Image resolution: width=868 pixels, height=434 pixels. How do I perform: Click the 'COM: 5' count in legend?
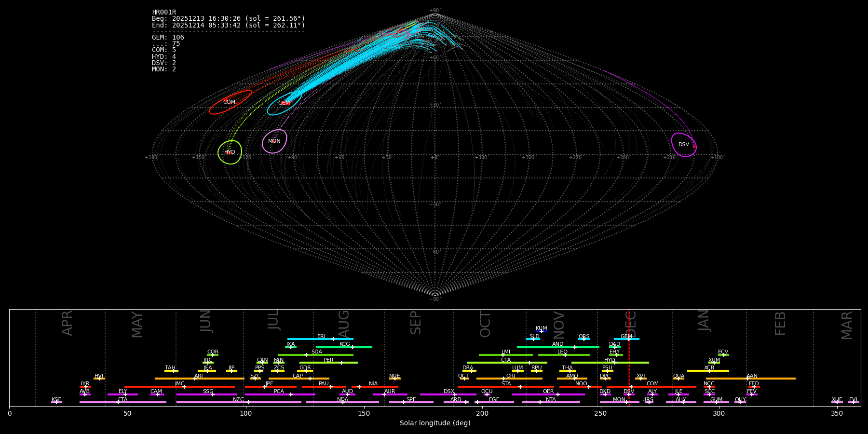pos(164,50)
